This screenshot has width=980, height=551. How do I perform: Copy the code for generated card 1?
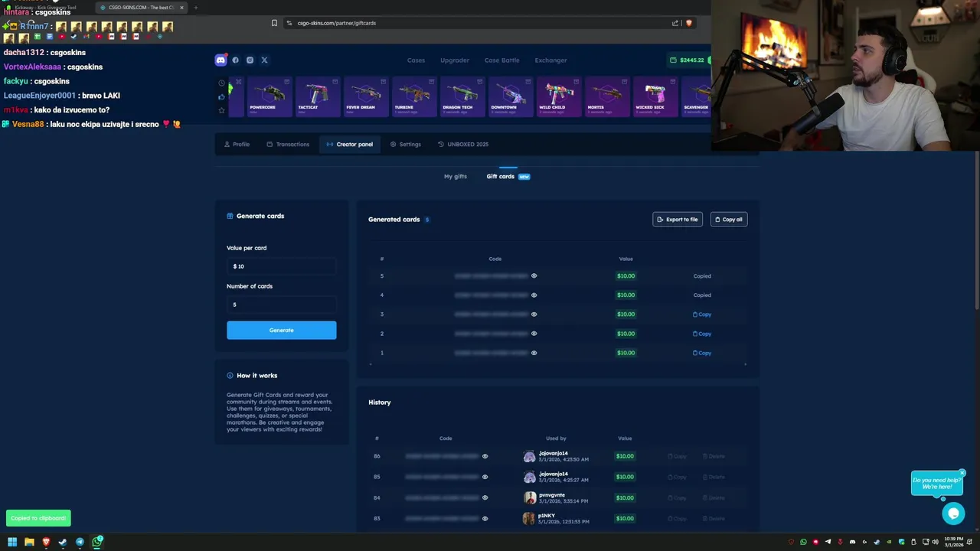pos(702,353)
